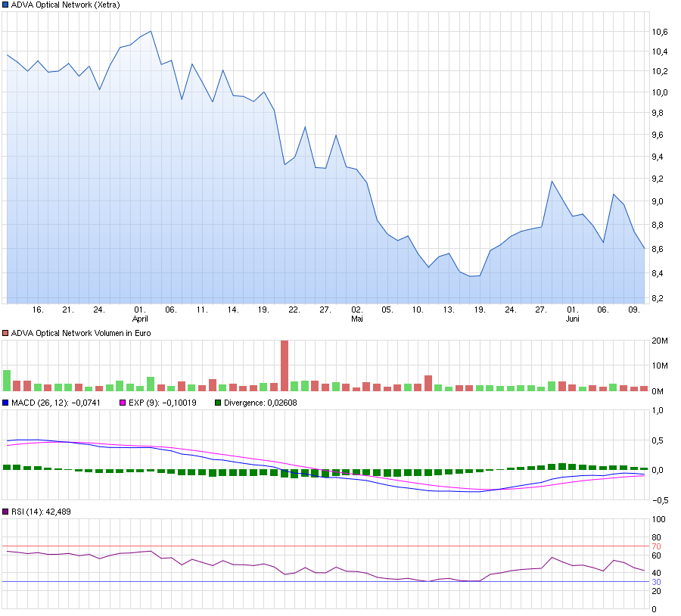The image size is (681, 616).
Task: Click the '1,0' MACD axis value
Action: pyautogui.click(x=658, y=410)
